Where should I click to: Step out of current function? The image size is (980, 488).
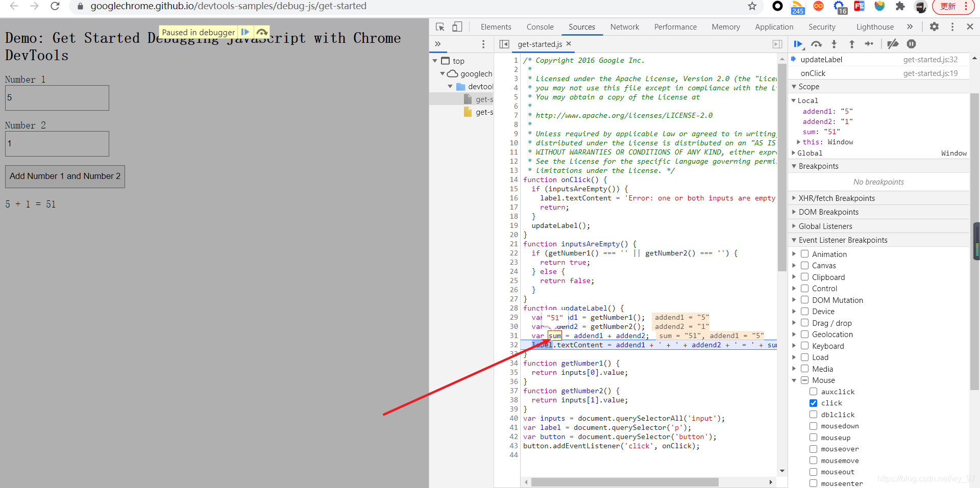(x=852, y=44)
